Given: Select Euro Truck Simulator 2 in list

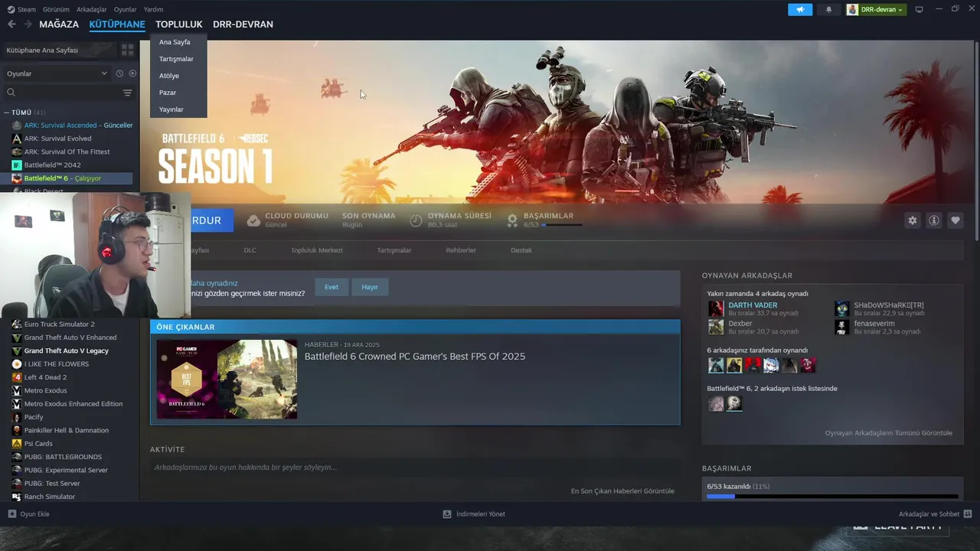Looking at the screenshot, I should [60, 324].
